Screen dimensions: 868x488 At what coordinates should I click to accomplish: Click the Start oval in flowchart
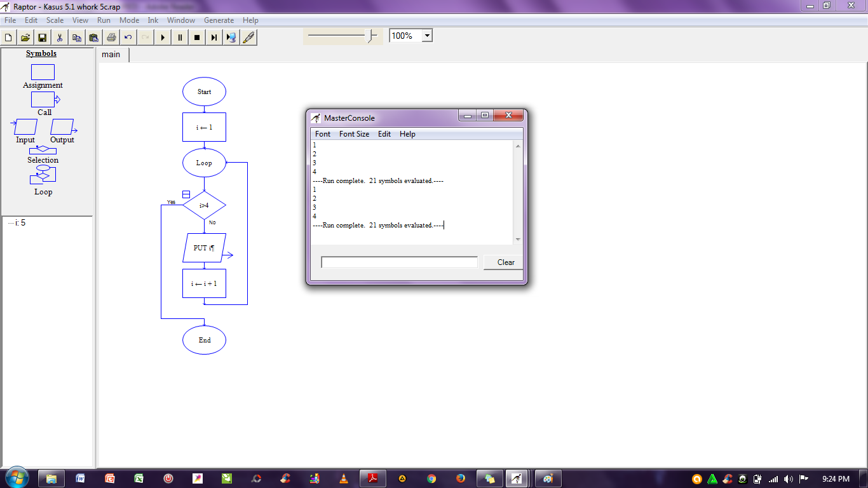(204, 91)
